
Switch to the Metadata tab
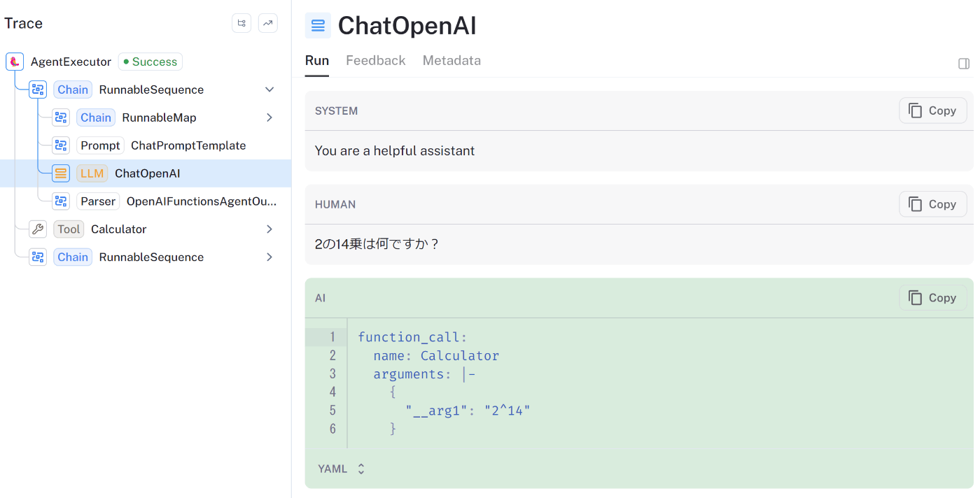pyautogui.click(x=451, y=61)
